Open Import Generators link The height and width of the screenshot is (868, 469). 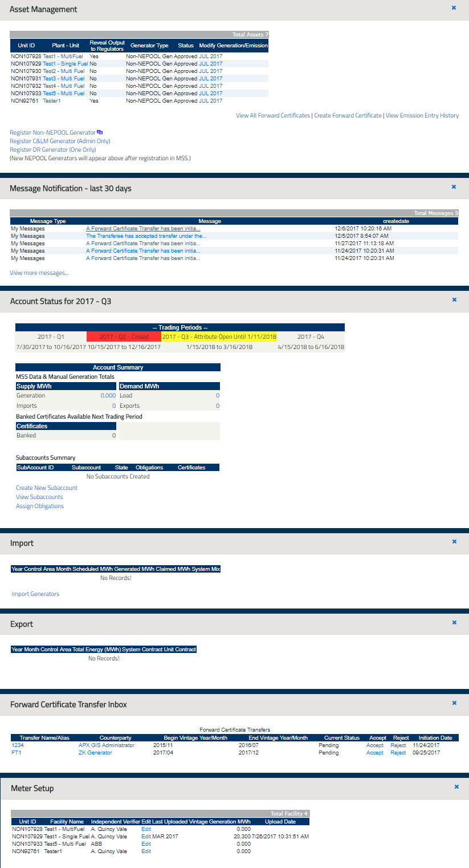[x=35, y=594]
